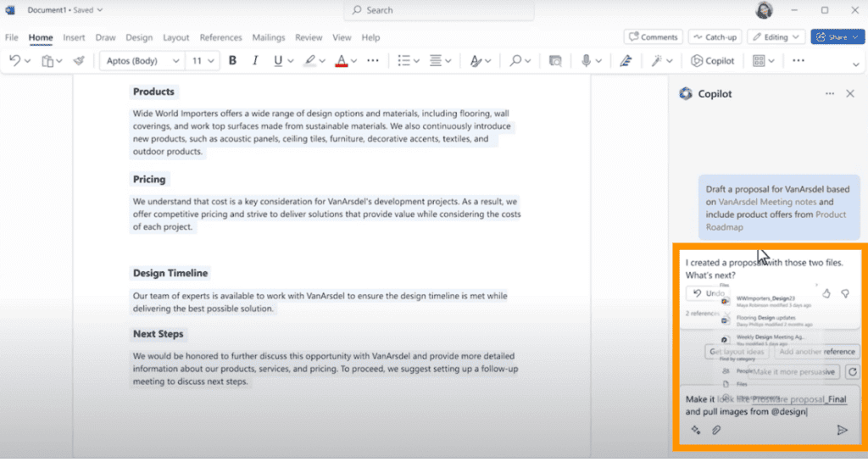
Task: Switch to the References ribbon tab
Action: pyautogui.click(x=221, y=37)
